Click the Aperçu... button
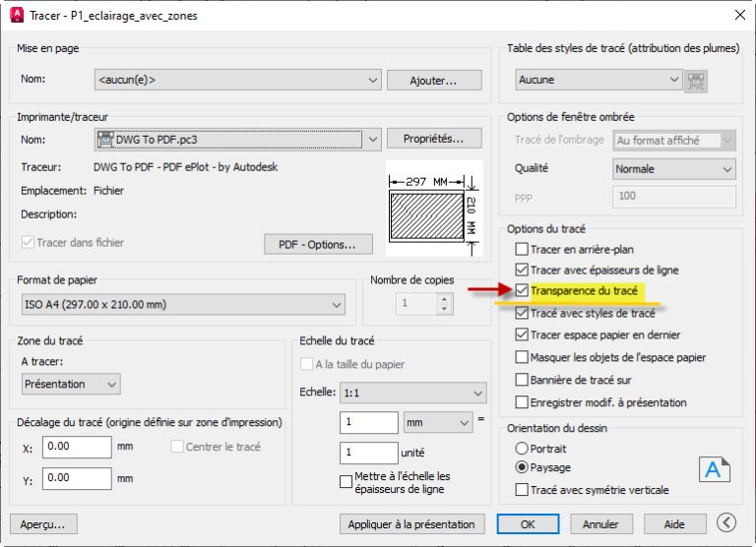This screenshot has height=547, width=756. click(43, 524)
